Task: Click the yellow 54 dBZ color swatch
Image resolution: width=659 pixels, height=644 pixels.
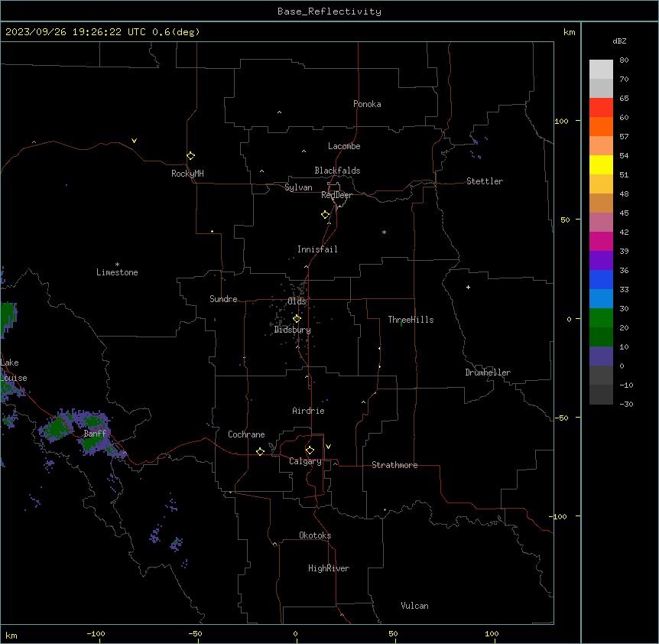Action: pos(601,164)
